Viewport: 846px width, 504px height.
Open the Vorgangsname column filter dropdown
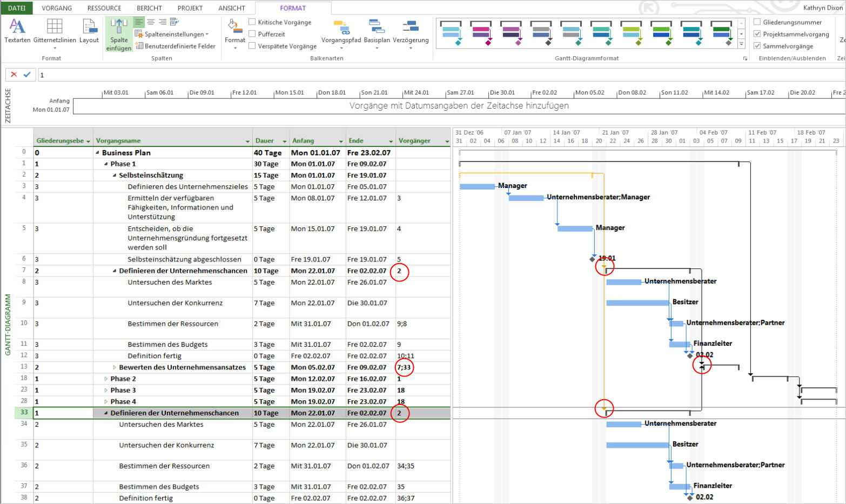(247, 142)
